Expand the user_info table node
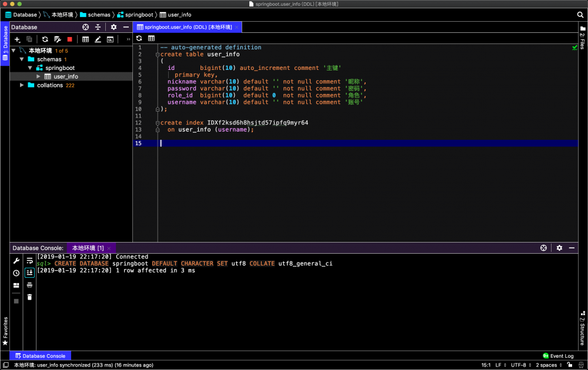Image resolution: width=588 pixels, height=370 pixels. click(x=39, y=76)
